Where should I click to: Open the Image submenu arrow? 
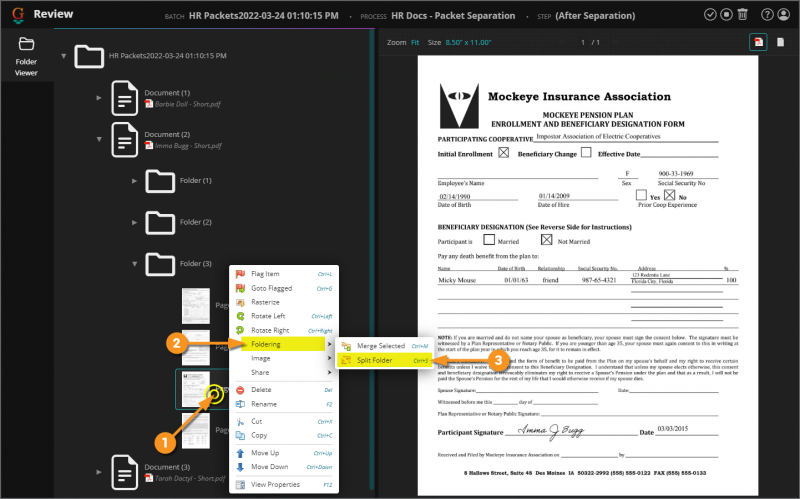pos(329,358)
